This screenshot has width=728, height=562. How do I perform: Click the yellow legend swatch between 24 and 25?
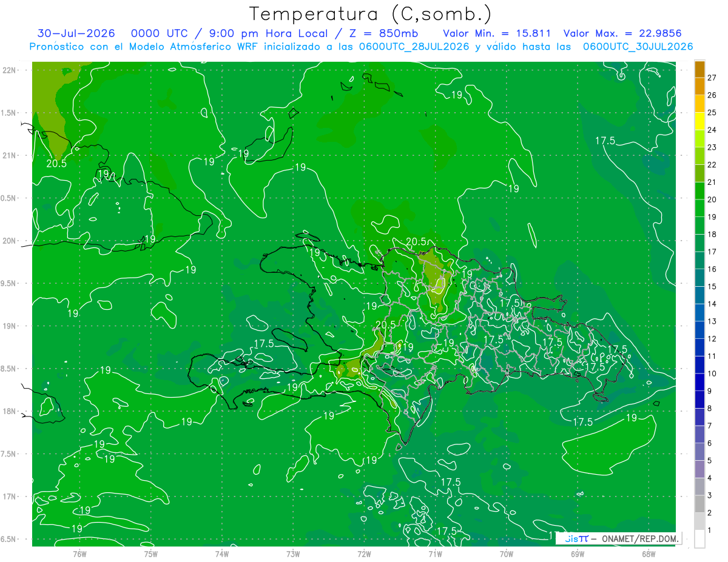coord(699,121)
